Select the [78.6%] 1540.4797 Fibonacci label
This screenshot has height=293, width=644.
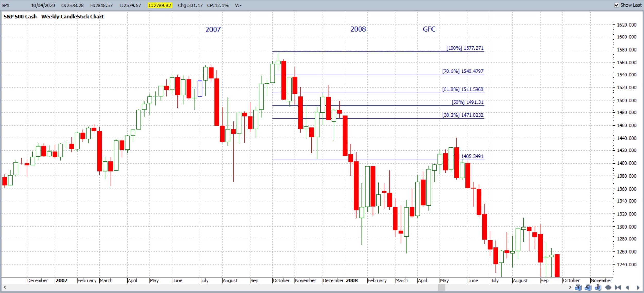click(x=463, y=71)
